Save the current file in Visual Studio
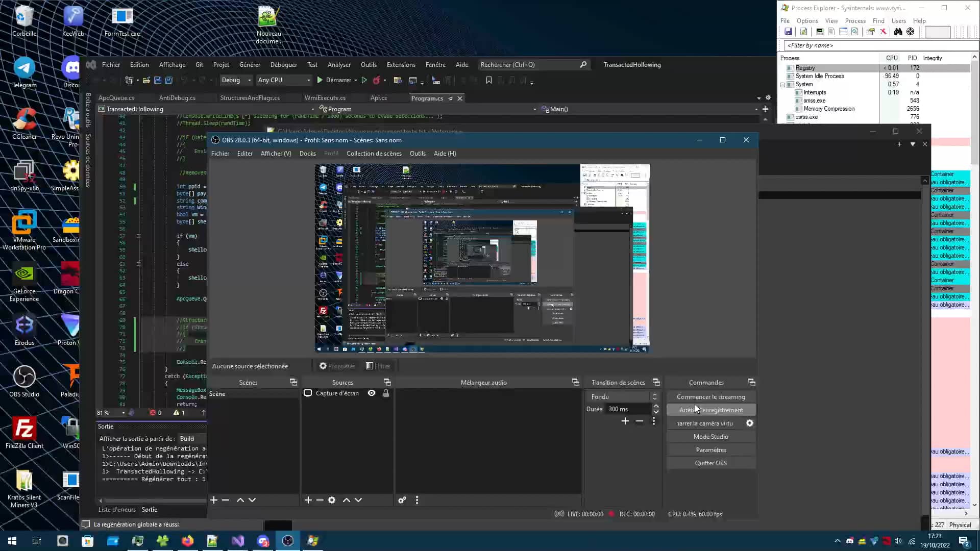Image resolution: width=980 pixels, height=551 pixels. [x=159, y=80]
